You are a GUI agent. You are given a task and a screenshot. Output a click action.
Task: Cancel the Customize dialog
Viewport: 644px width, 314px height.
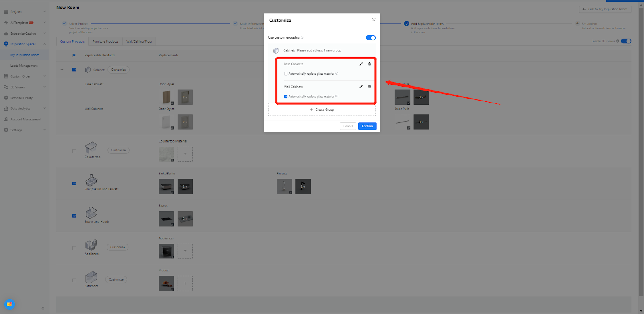pyautogui.click(x=348, y=126)
